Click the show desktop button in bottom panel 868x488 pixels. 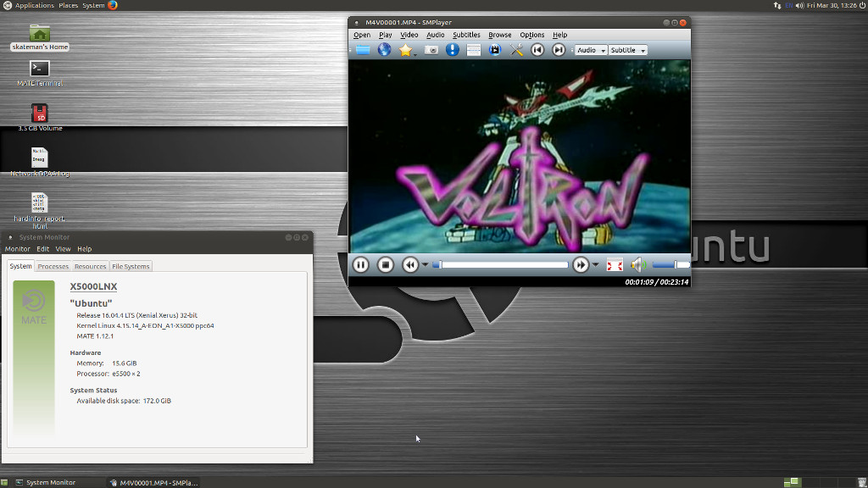pyautogui.click(x=4, y=482)
